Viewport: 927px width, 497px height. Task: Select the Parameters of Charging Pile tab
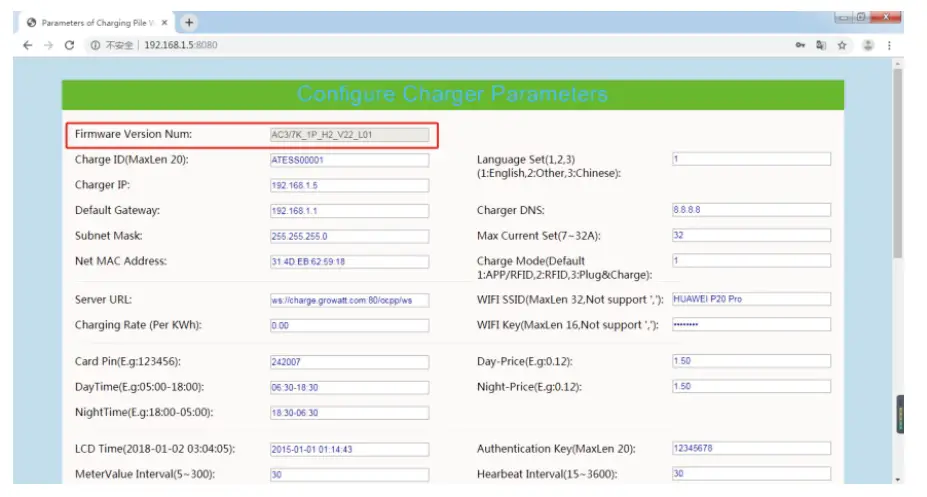pos(98,22)
